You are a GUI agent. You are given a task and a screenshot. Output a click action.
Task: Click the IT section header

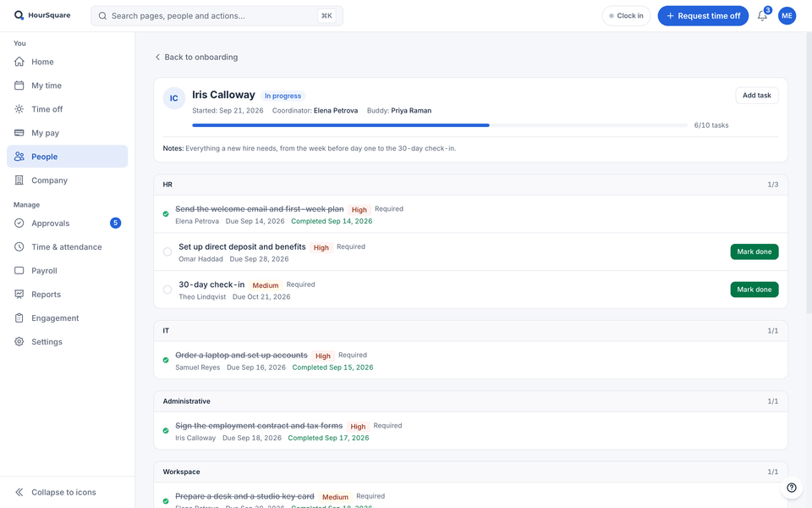pos(470,331)
